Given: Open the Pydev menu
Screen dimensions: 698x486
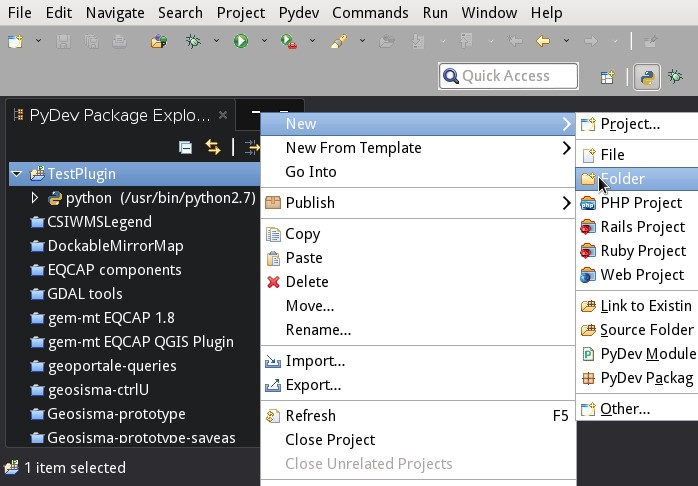Looking at the screenshot, I should (x=299, y=13).
